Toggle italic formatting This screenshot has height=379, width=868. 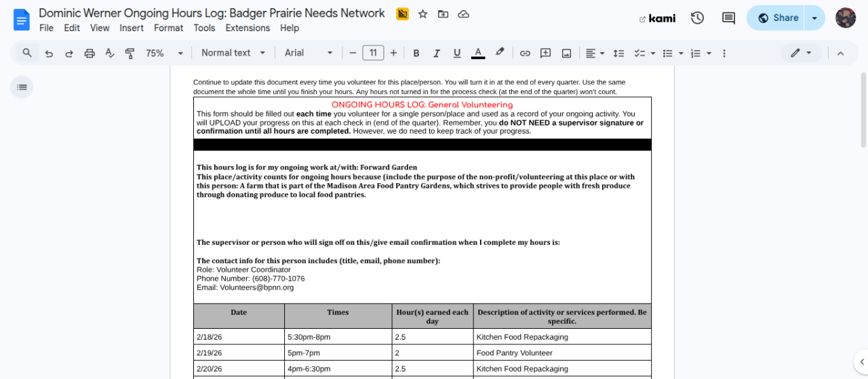pyautogui.click(x=437, y=53)
